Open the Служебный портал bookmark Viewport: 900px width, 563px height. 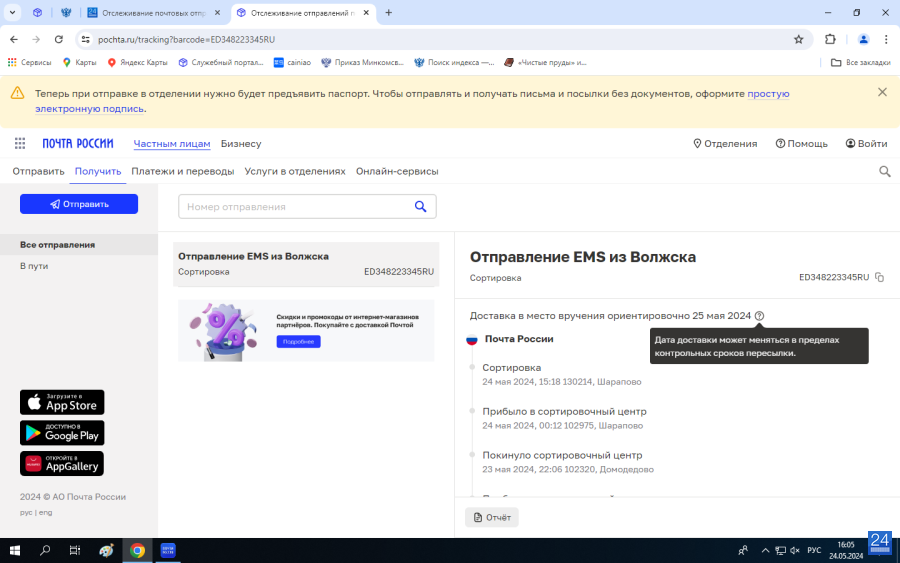click(221, 63)
